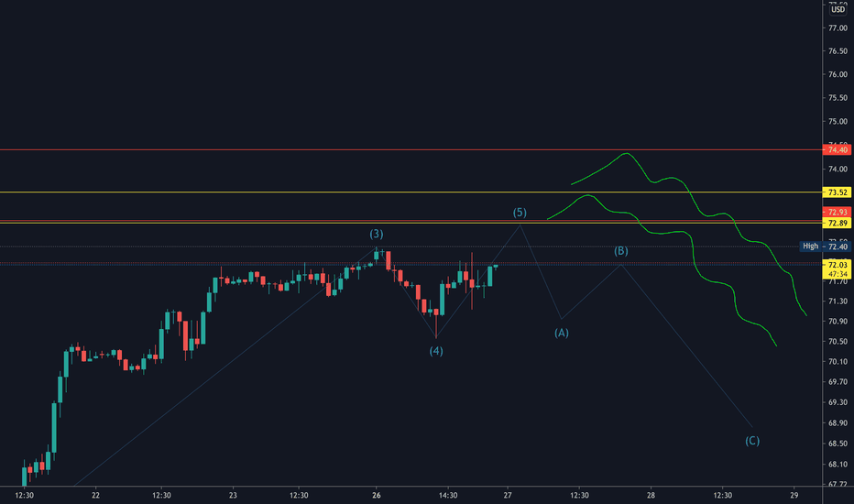Click date 27 on time axis

coord(508,495)
